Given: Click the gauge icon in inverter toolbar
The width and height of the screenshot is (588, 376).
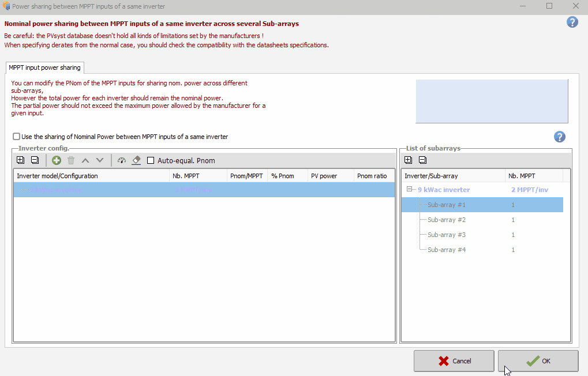Looking at the screenshot, I should [122, 160].
